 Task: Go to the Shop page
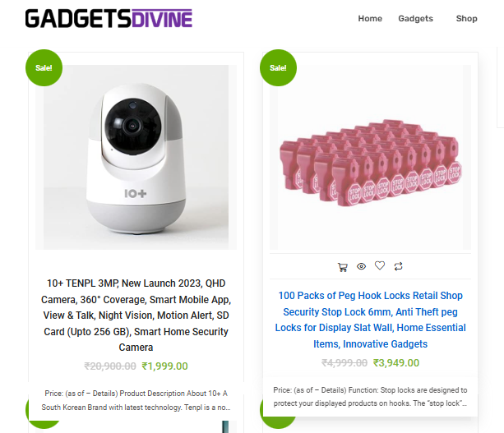tap(466, 19)
